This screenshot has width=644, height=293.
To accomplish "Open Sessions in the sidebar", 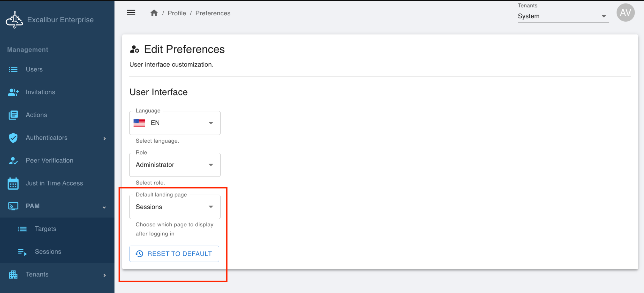I will [x=48, y=252].
